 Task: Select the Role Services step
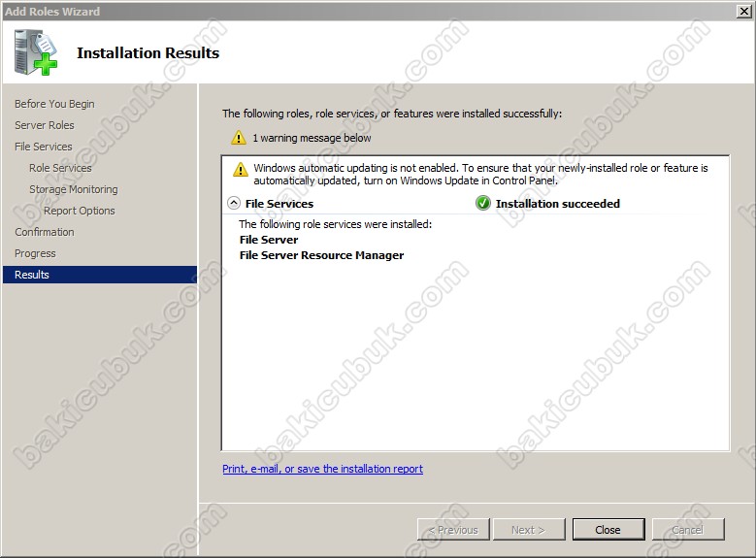point(60,168)
